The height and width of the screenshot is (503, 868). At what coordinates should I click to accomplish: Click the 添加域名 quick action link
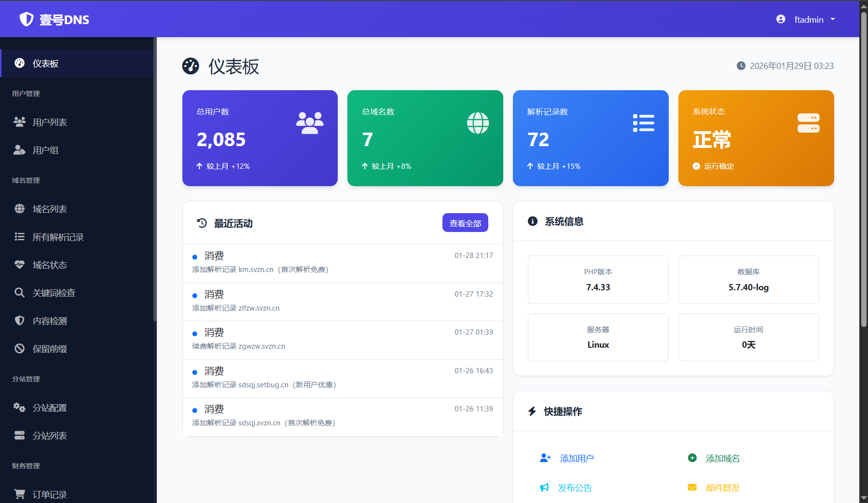(722, 458)
